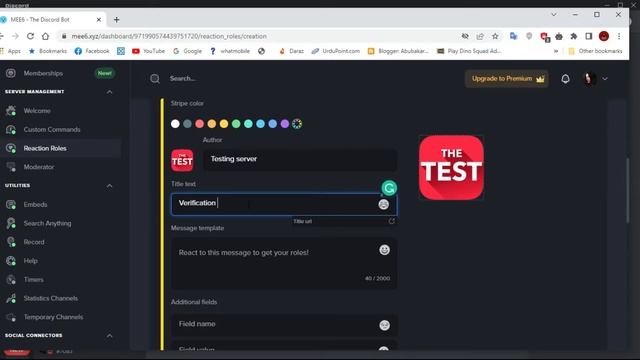The image size is (640, 360).
Task: Open the whatmobile bookmark
Action: [x=230, y=51]
